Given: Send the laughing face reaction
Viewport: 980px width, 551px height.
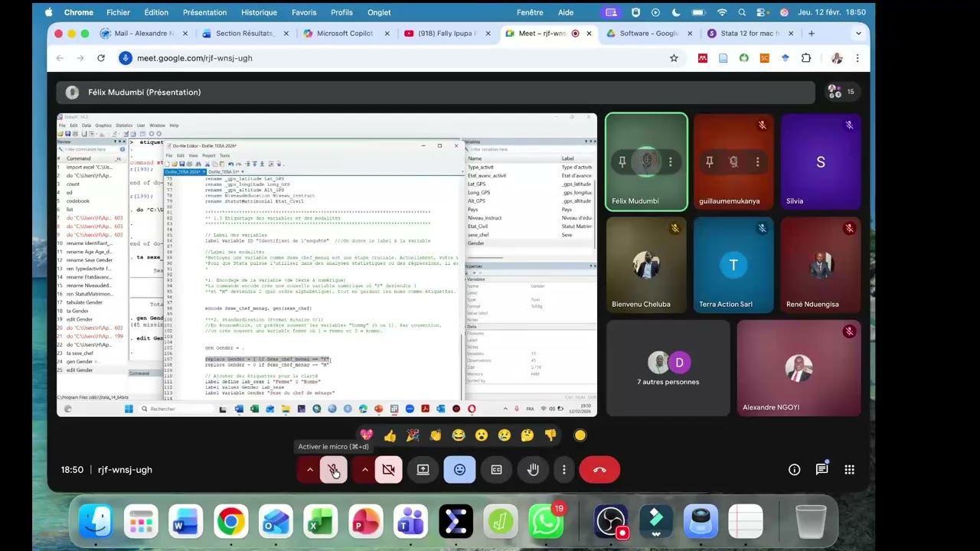Looking at the screenshot, I should (459, 435).
